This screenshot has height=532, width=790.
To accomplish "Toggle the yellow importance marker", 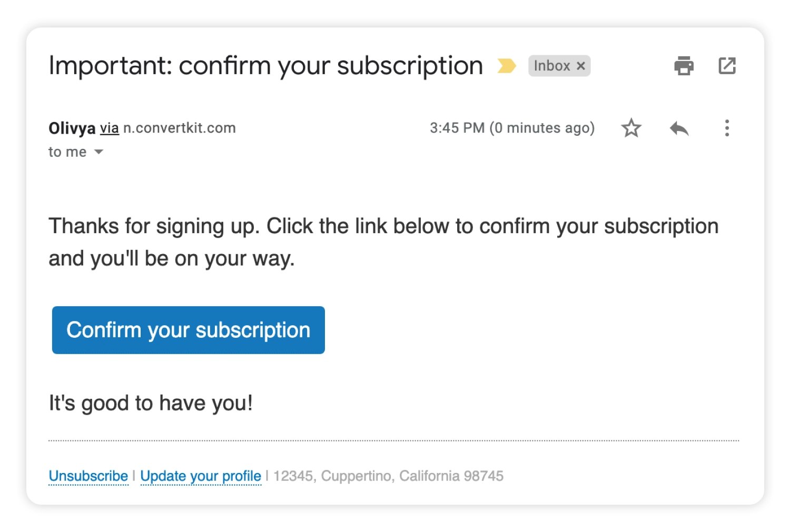I will pyautogui.click(x=507, y=66).
